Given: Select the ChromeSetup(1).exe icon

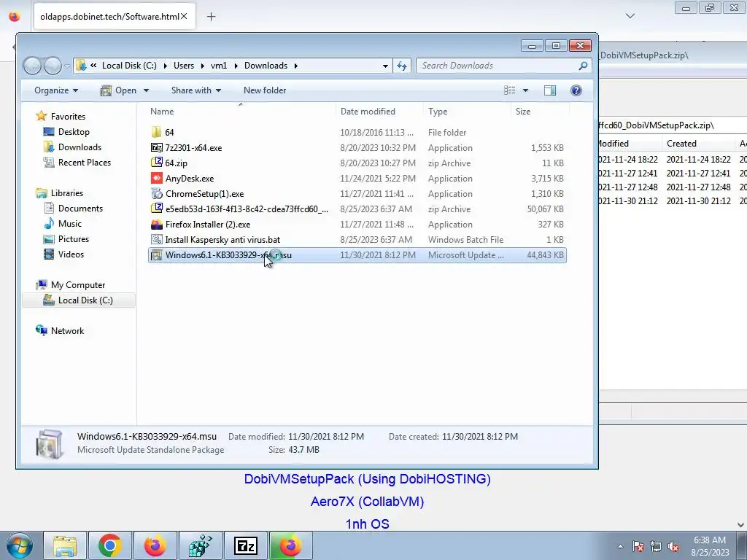Looking at the screenshot, I should coord(156,193).
